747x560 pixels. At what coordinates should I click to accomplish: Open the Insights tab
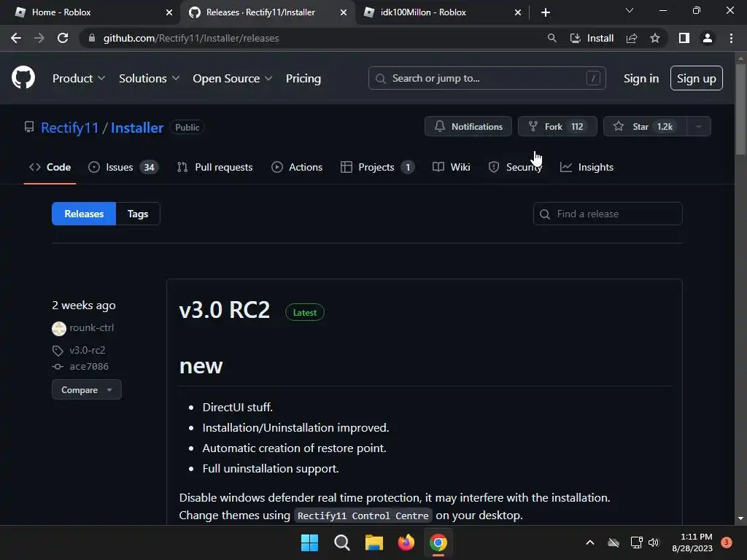click(587, 167)
